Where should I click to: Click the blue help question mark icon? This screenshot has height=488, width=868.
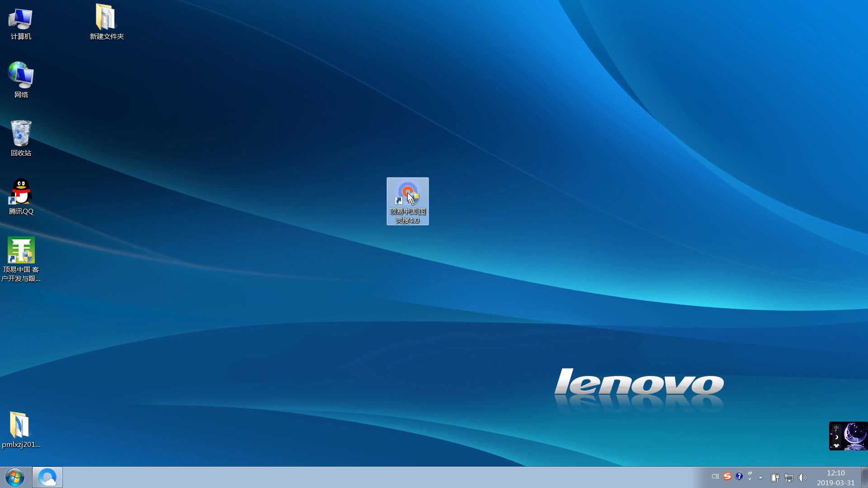point(739,476)
